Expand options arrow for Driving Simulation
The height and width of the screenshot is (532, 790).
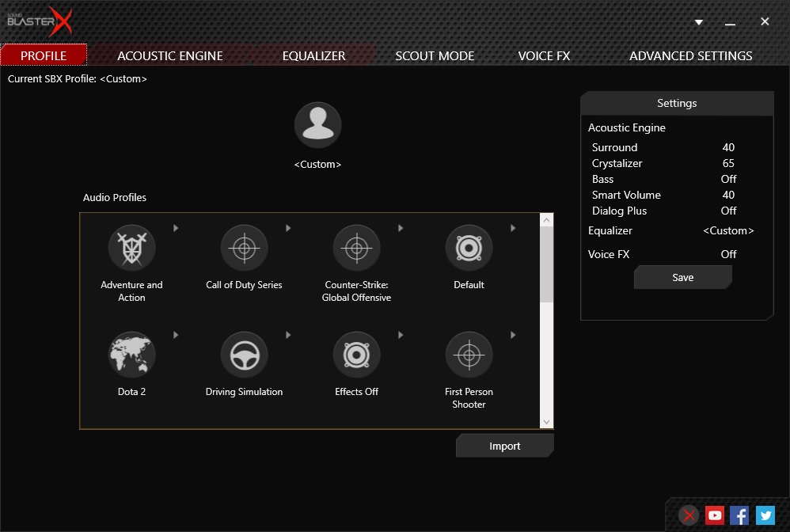point(288,335)
